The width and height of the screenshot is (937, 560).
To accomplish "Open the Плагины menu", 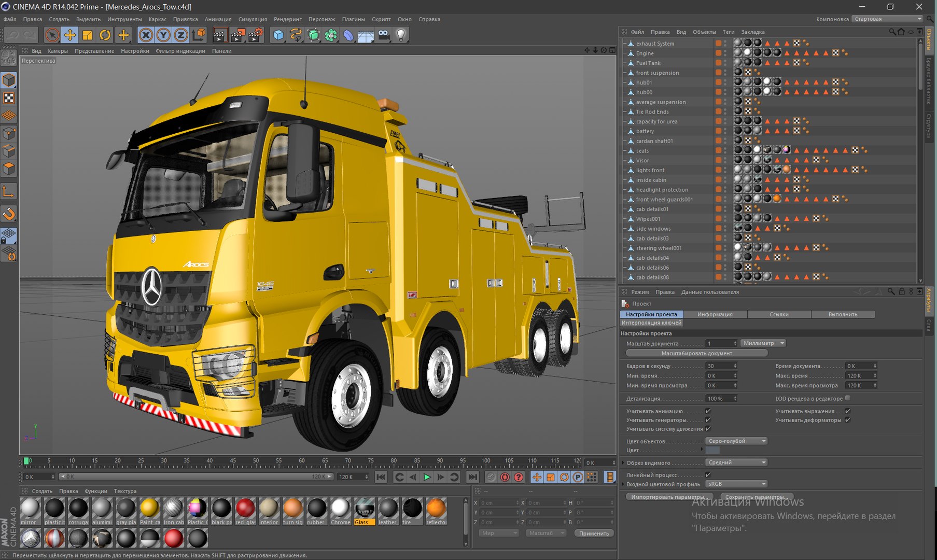I will tap(354, 19).
